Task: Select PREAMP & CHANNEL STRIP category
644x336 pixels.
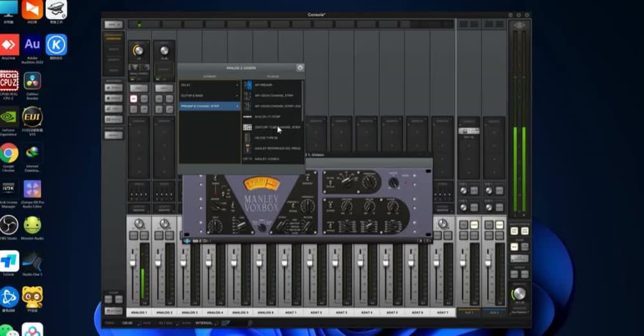Action: (209, 106)
